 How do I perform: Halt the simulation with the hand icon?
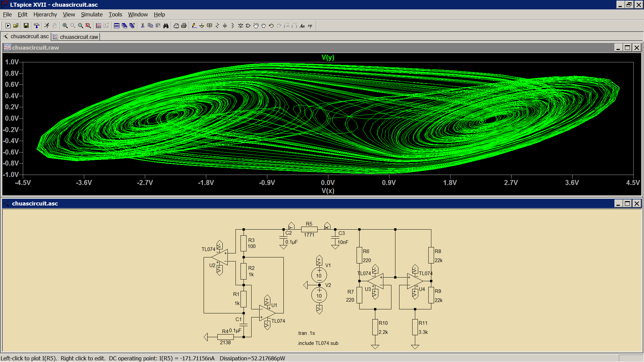click(55, 25)
